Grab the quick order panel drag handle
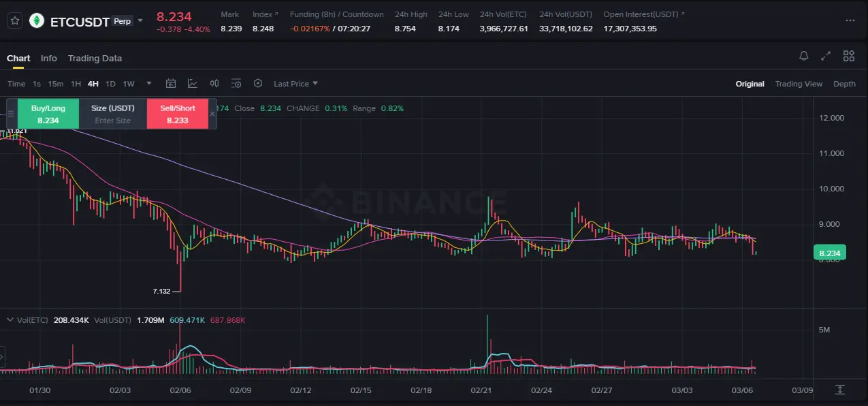The image size is (868, 406). tap(11, 114)
